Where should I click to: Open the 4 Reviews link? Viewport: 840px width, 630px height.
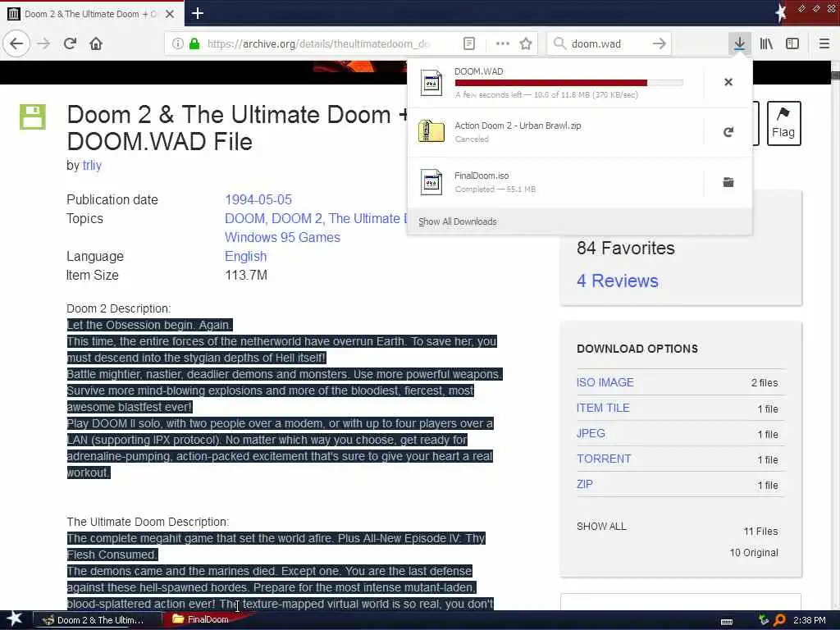(617, 281)
